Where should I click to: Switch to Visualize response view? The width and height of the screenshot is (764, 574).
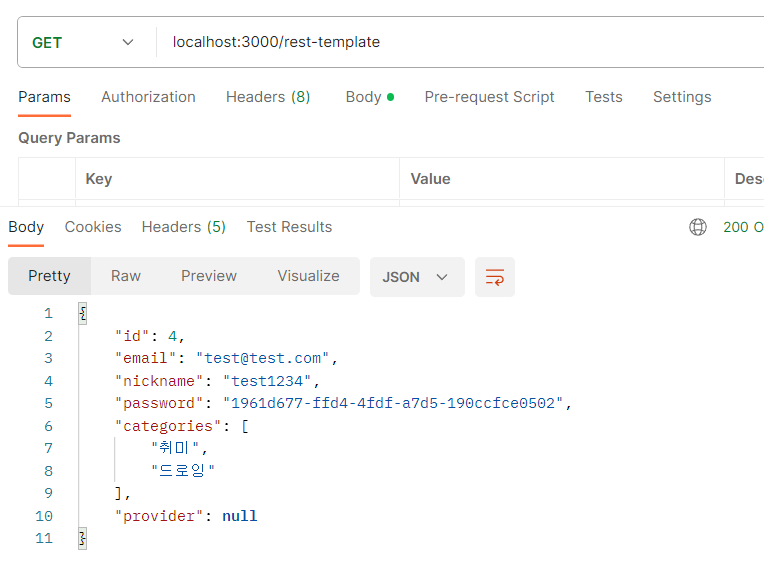click(x=308, y=276)
